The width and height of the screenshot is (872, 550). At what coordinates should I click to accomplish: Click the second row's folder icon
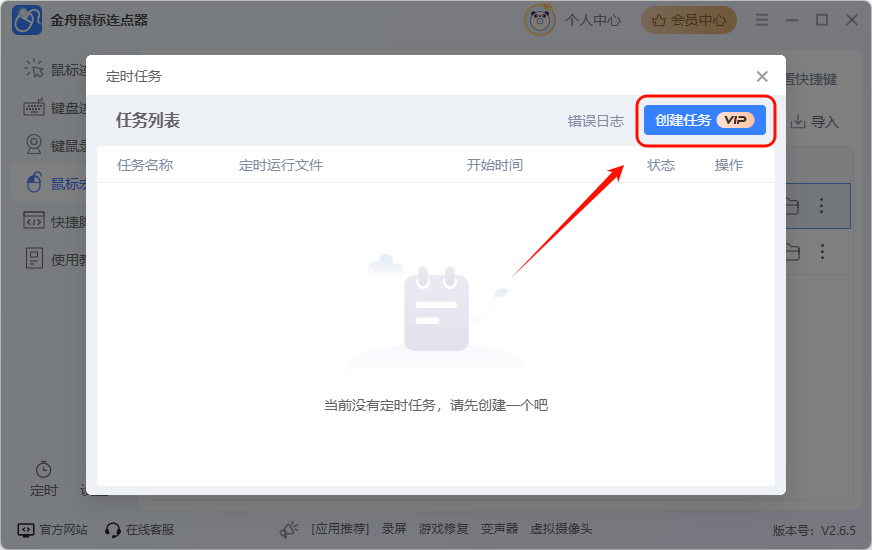792,252
